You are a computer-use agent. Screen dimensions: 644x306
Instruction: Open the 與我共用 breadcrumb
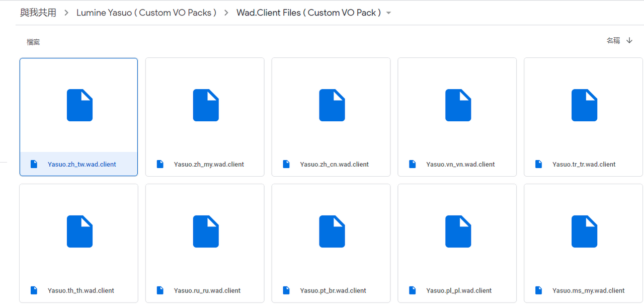pos(38,13)
